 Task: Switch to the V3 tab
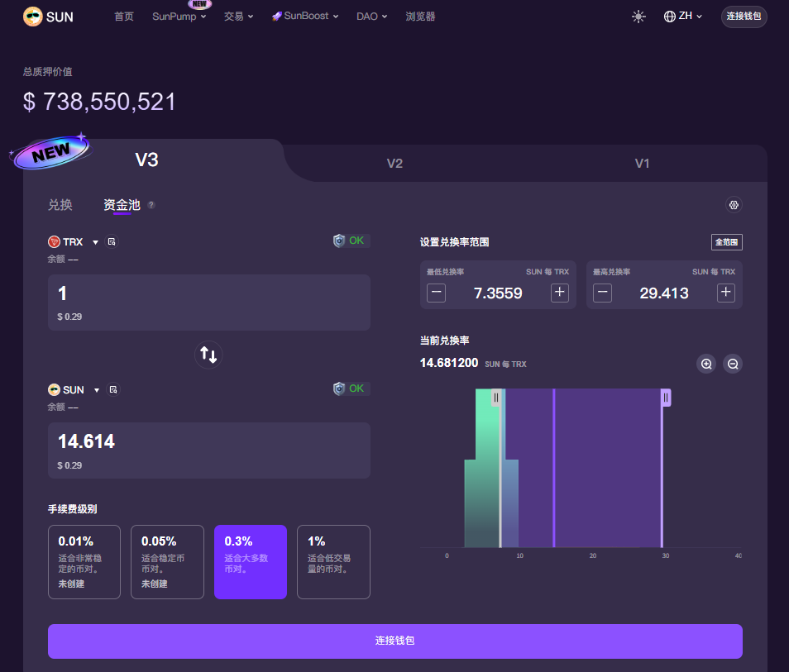(146, 160)
